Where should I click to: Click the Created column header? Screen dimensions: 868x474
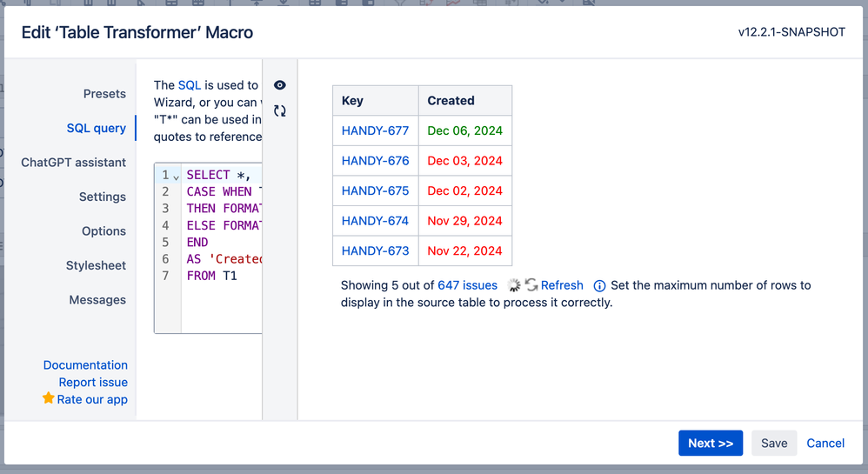[465, 100]
